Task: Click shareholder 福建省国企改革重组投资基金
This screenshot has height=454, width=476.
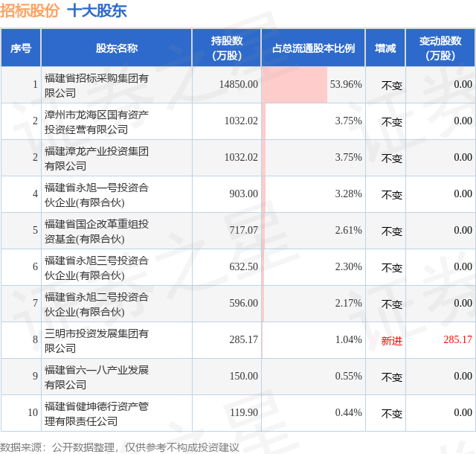Action: [x=97, y=231]
